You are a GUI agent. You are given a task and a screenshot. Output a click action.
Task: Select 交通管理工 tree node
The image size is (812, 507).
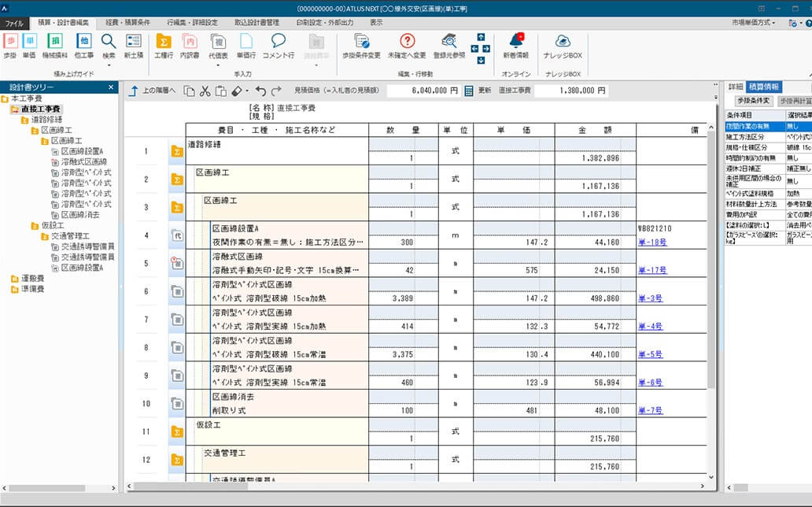(x=71, y=236)
